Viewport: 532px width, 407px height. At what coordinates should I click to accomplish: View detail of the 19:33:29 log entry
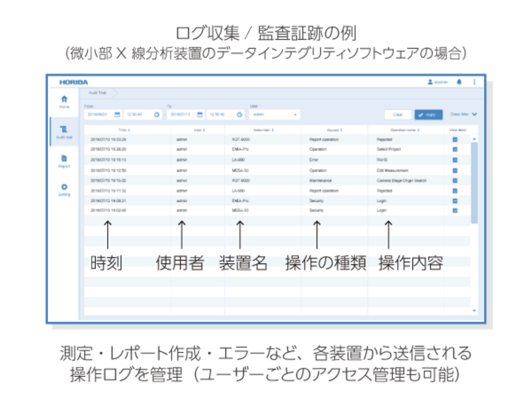(455, 140)
